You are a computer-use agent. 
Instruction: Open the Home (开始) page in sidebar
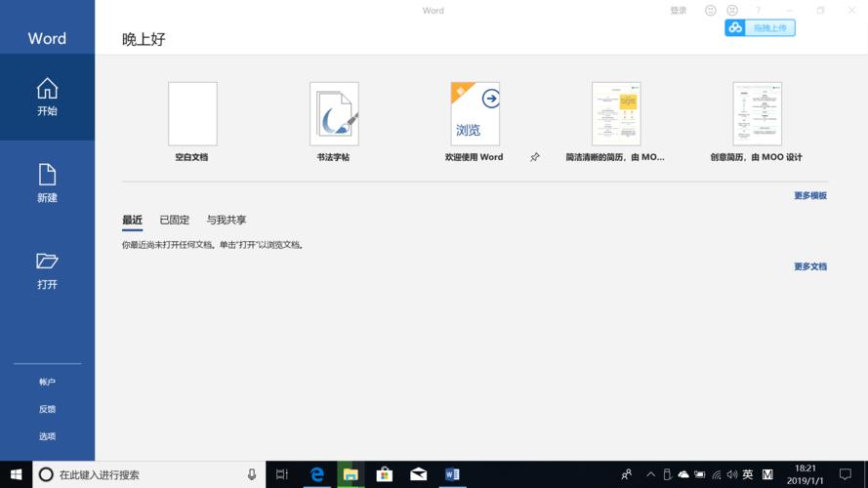[x=47, y=97]
